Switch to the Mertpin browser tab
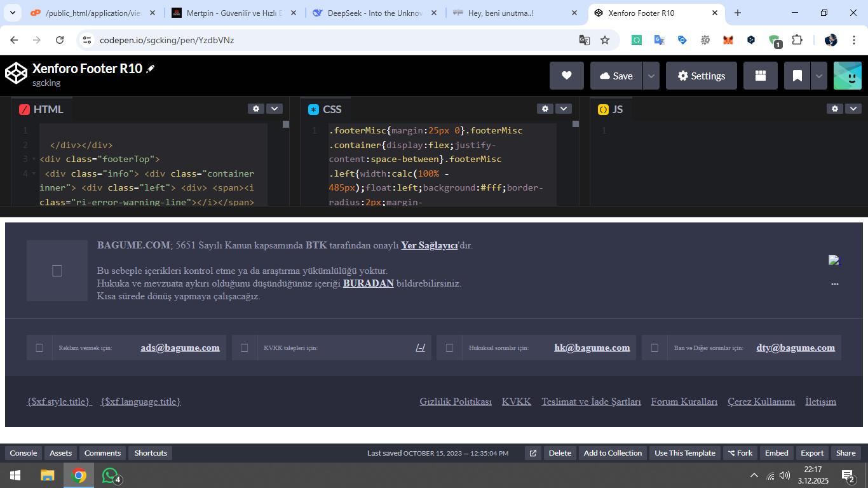This screenshot has height=488, width=868. (233, 13)
